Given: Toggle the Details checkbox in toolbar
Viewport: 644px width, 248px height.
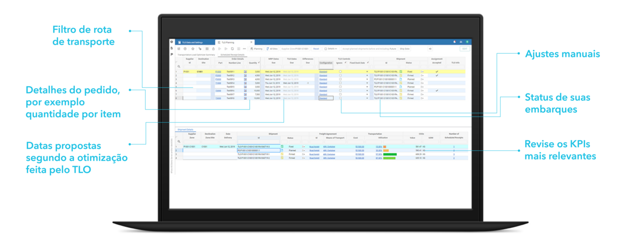Looking at the screenshot, I should click(x=326, y=49).
